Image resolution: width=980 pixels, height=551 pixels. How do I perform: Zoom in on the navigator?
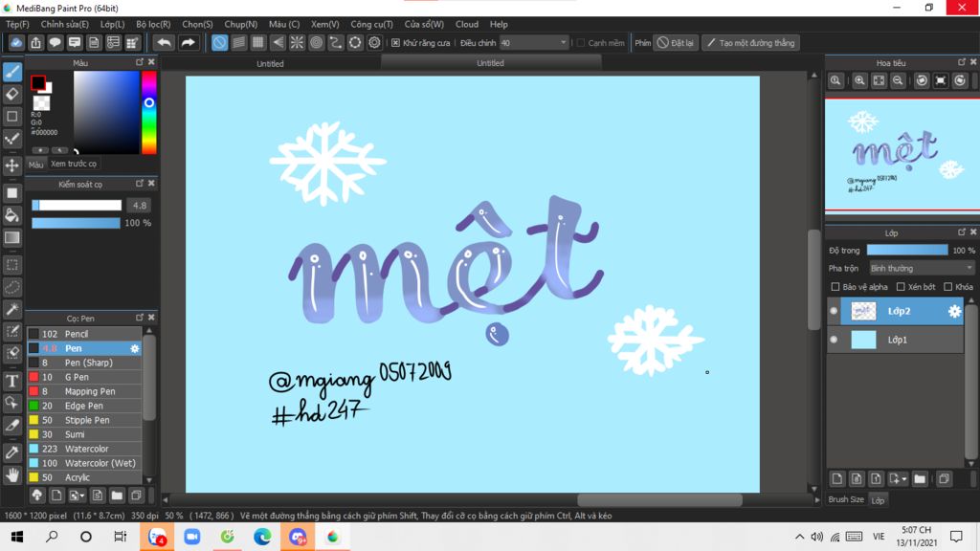(x=860, y=80)
